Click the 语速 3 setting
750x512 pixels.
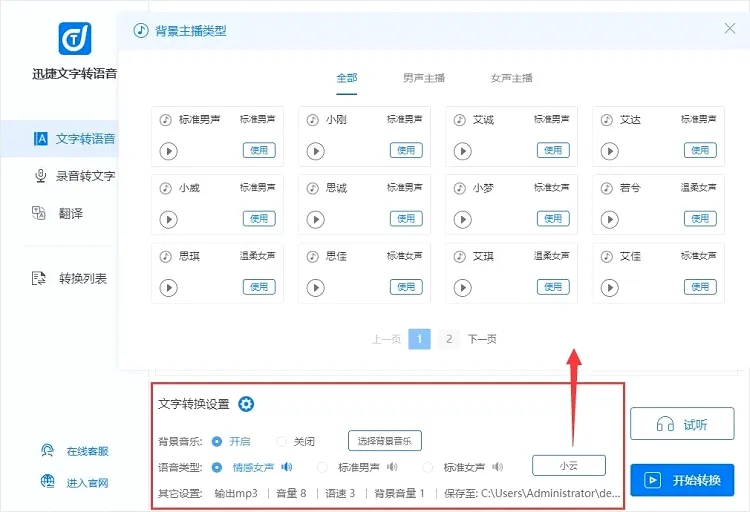click(341, 493)
